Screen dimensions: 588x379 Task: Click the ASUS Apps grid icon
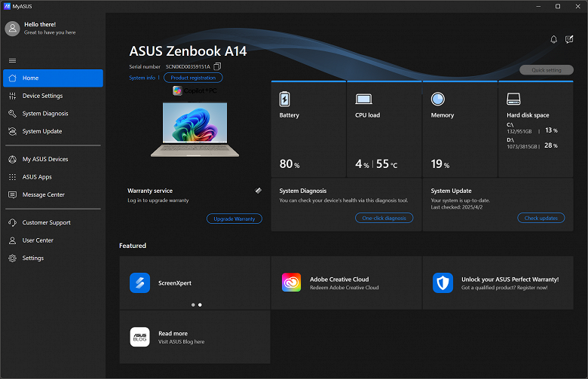click(x=12, y=177)
